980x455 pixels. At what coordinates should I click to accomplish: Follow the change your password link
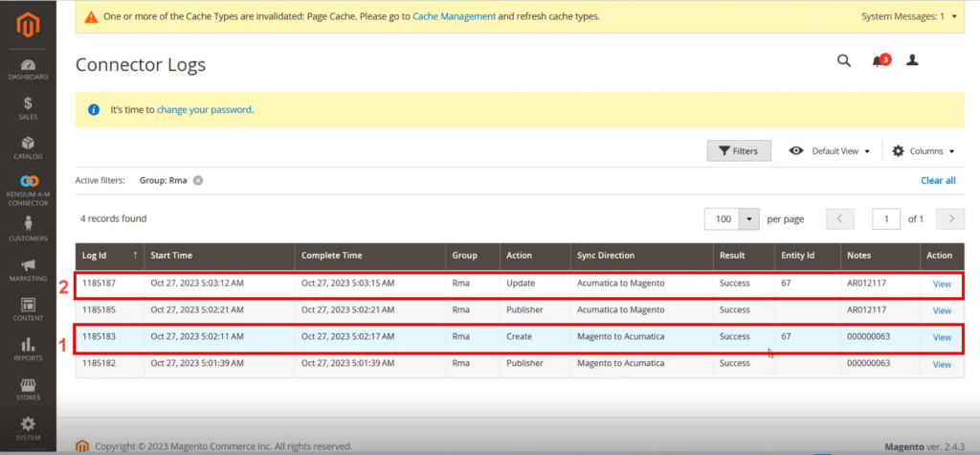click(x=204, y=109)
